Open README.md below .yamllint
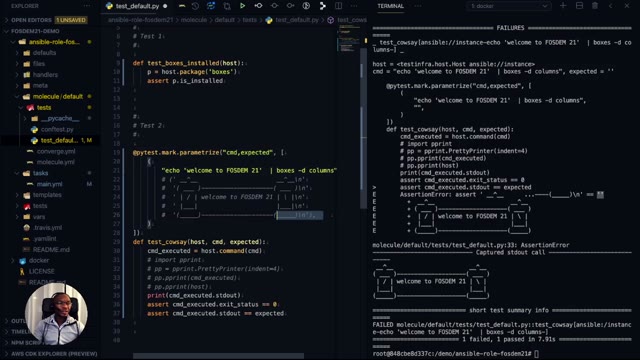The height and width of the screenshot is (360, 640). [x=51, y=249]
